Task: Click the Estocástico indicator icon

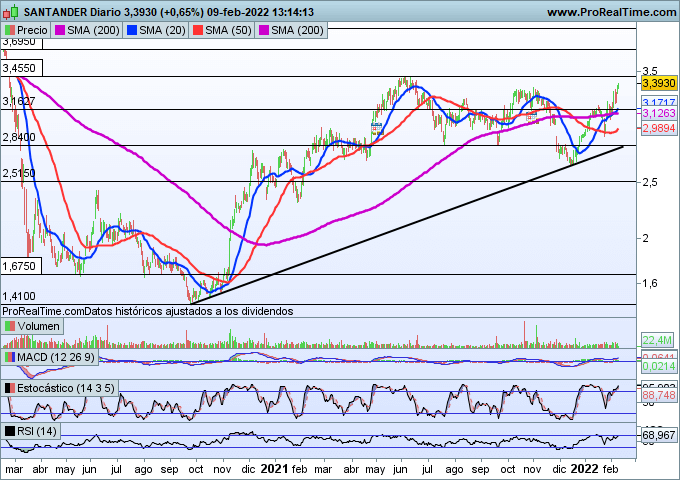Action: (x=10, y=388)
